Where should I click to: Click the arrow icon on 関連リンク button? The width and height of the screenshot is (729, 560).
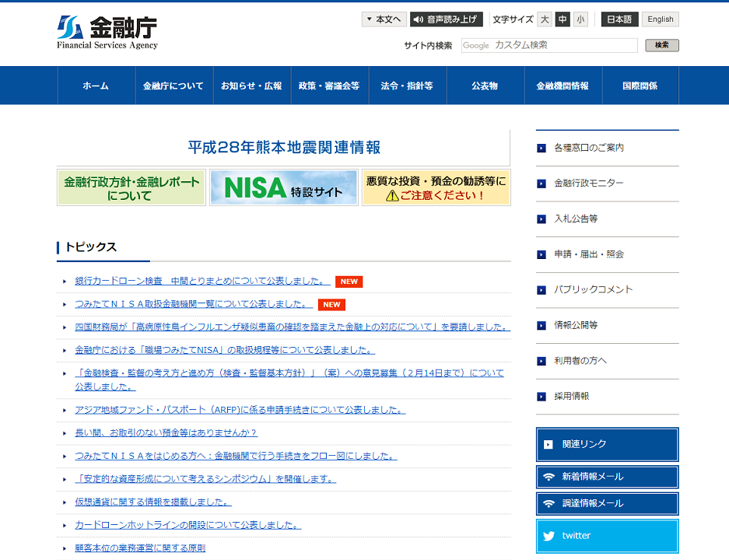549,445
